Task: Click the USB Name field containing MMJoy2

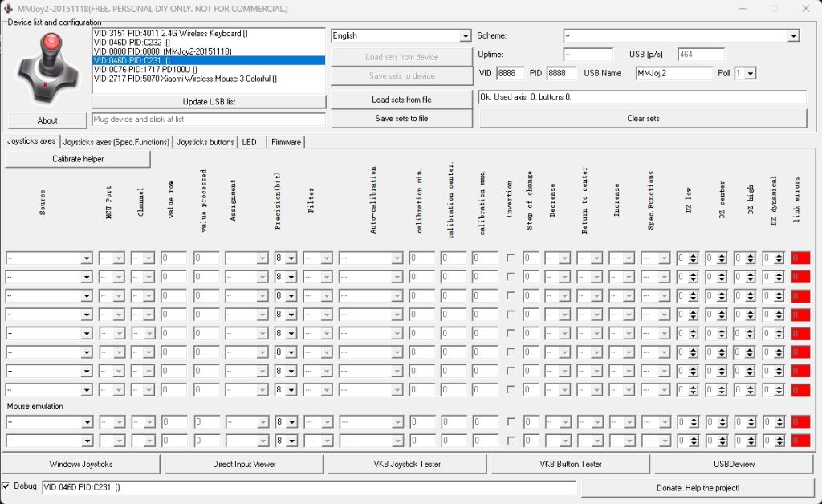Action: (674, 73)
